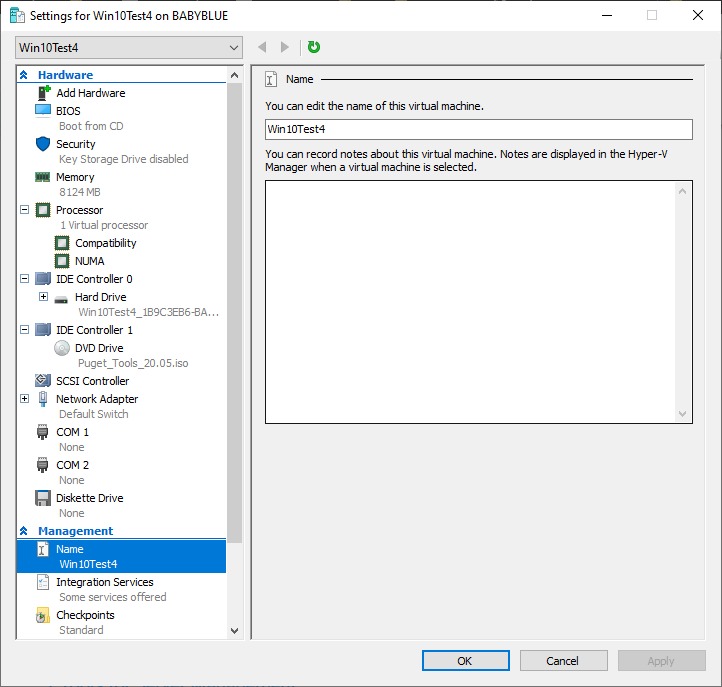This screenshot has width=722, height=687.
Task: Select the BIOS icon in hardware list
Action: click(43, 111)
